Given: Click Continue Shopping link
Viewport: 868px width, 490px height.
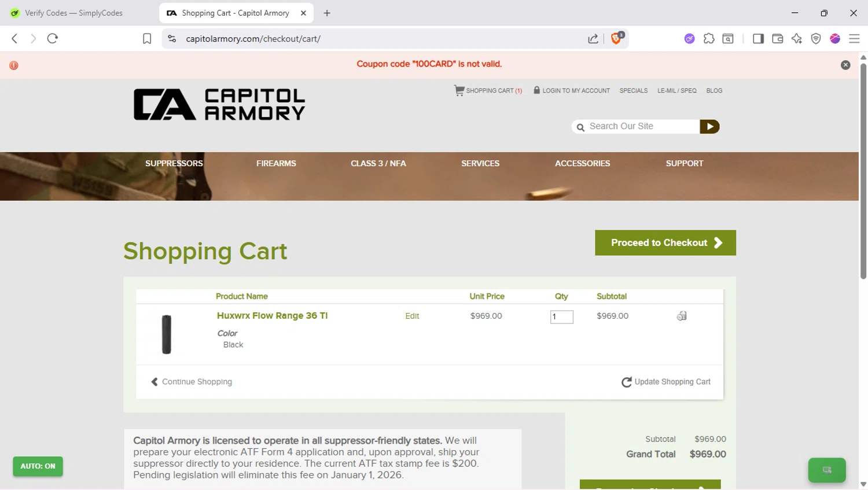Looking at the screenshot, I should click(x=192, y=382).
